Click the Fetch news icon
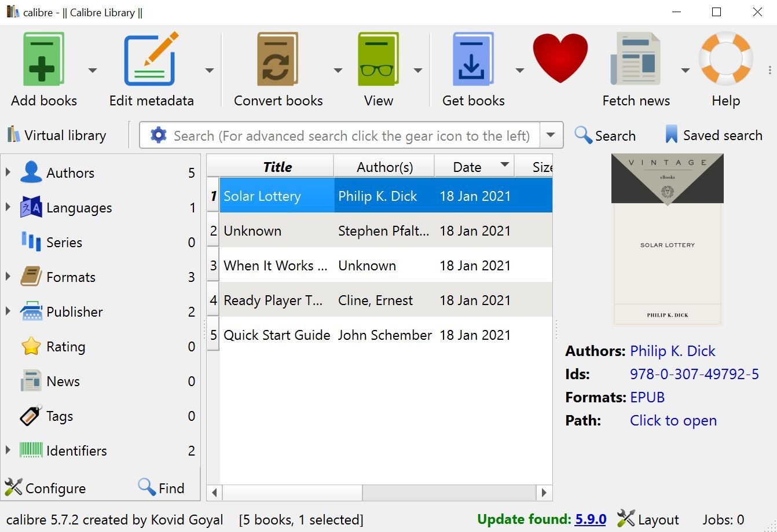The image size is (777, 532). tap(635, 59)
